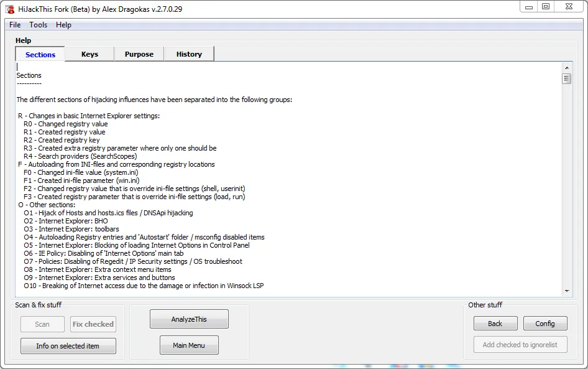Click the vertical scrollbar thumb
The width and height of the screenshot is (588, 369).
(x=567, y=79)
